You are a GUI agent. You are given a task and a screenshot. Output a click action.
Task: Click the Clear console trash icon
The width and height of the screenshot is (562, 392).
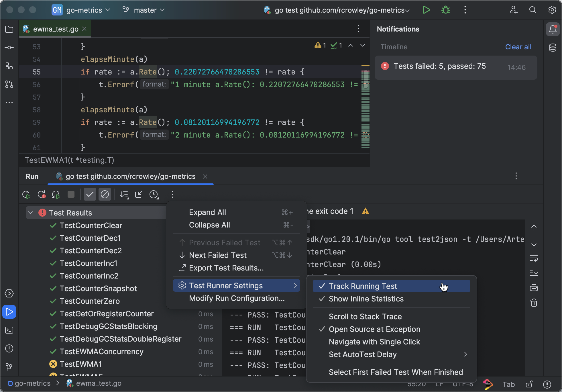[x=534, y=303]
